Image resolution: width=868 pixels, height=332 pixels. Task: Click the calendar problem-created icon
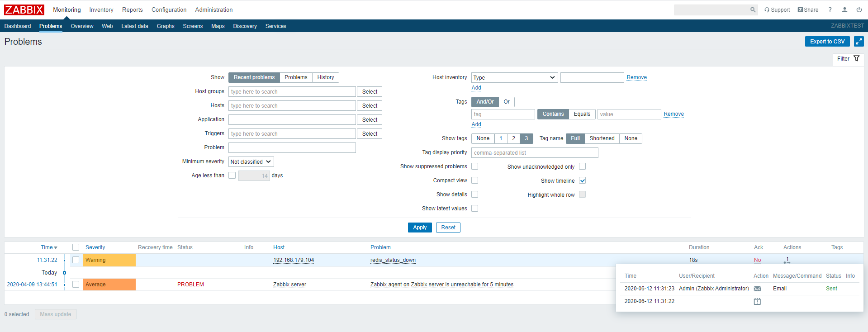pos(757,301)
